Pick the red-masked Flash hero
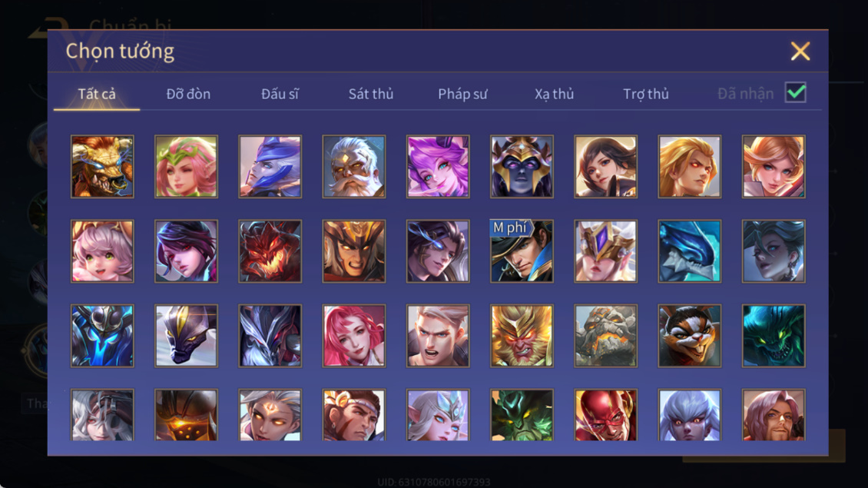 coord(605,415)
